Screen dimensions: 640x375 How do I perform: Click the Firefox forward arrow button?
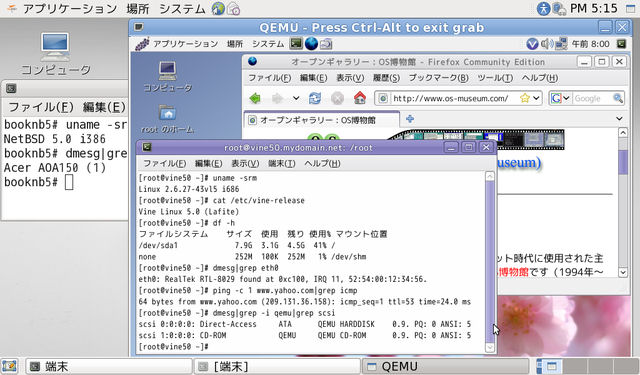278,98
